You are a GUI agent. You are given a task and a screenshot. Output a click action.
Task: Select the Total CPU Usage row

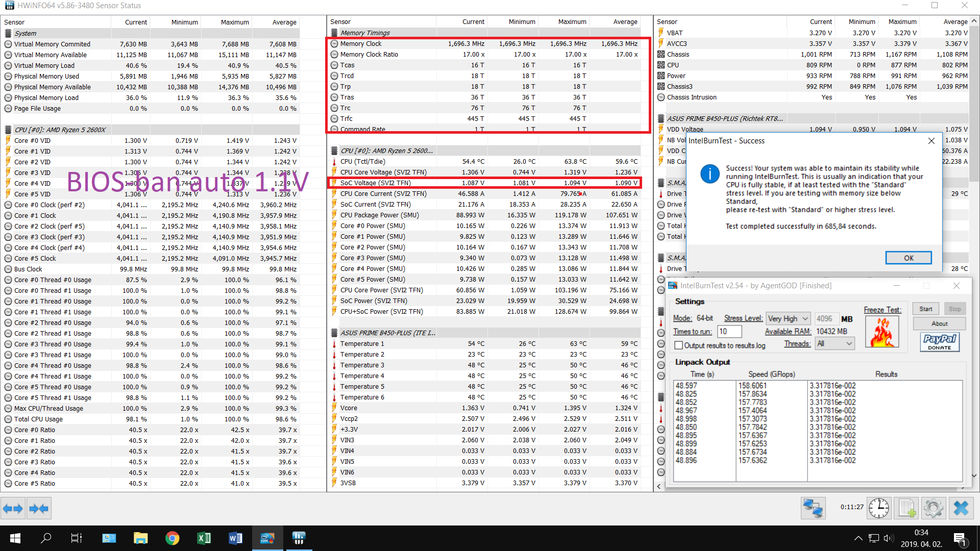[152, 419]
